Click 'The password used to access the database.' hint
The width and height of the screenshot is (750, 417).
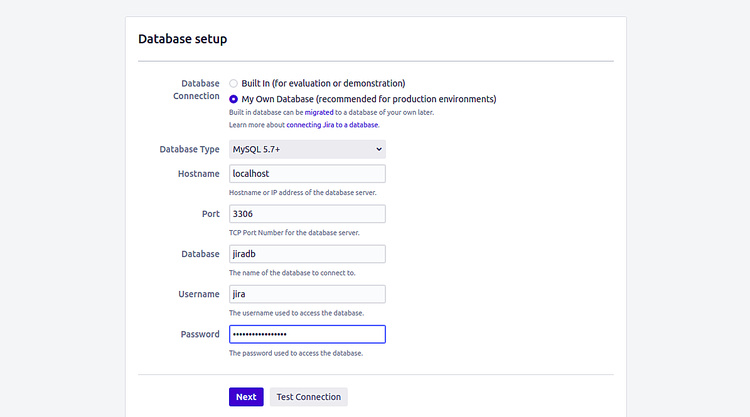tap(296, 353)
